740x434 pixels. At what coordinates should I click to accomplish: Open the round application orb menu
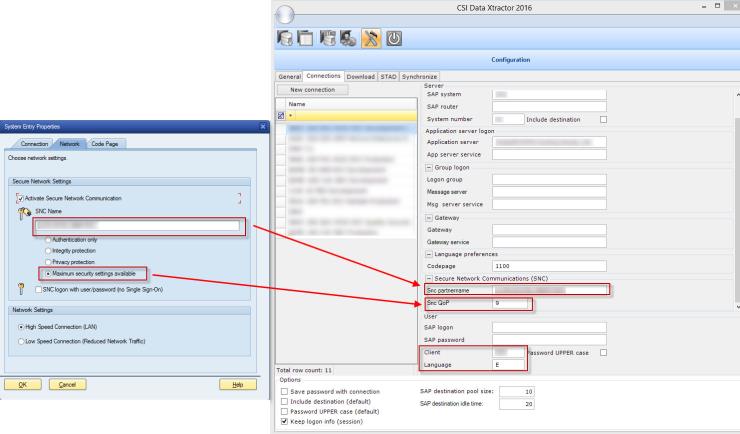pos(285,15)
